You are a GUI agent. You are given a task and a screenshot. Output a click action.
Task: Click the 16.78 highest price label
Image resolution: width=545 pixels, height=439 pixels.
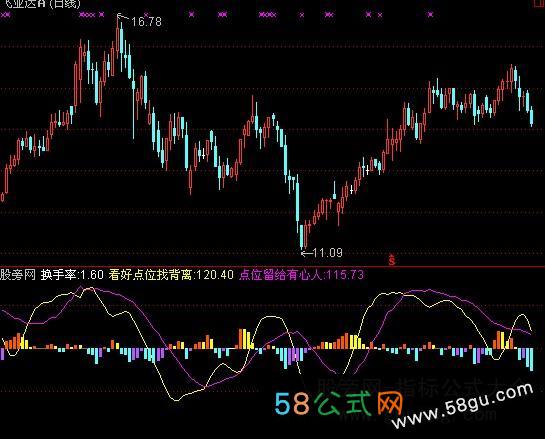(x=146, y=22)
